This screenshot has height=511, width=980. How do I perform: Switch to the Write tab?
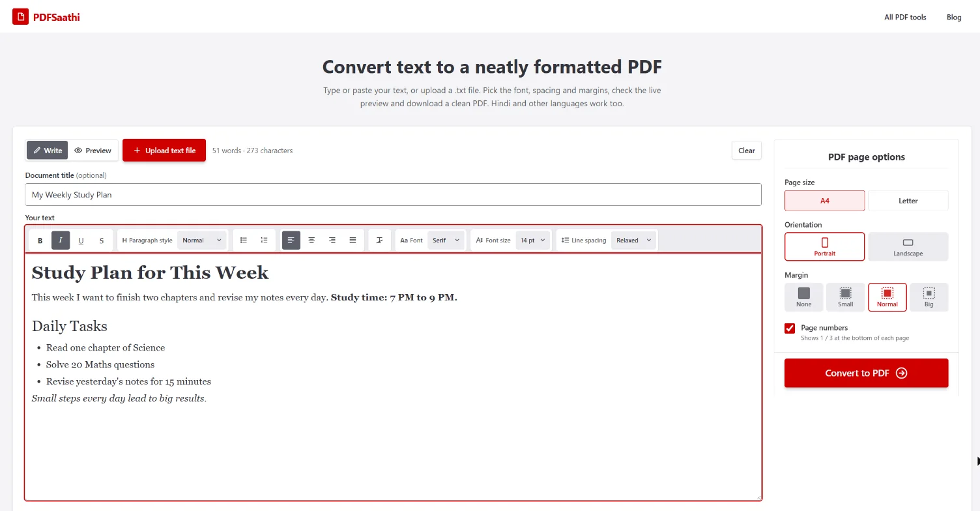tap(48, 151)
